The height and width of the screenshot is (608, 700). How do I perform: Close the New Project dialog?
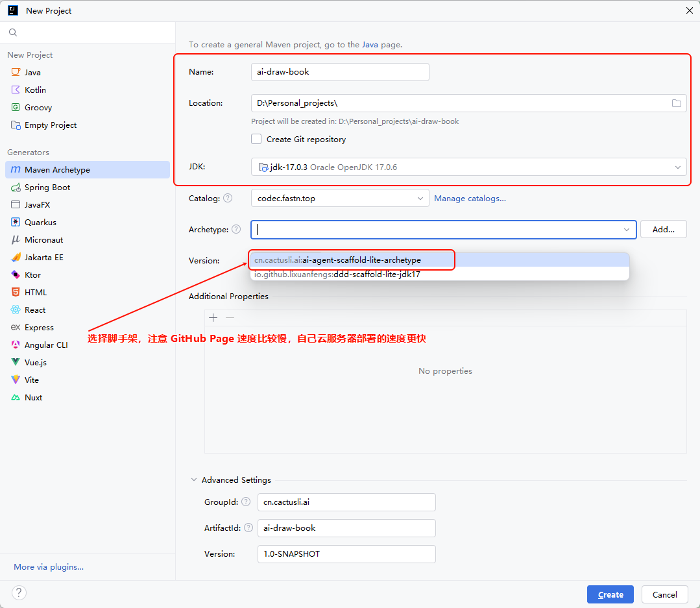[x=689, y=10]
